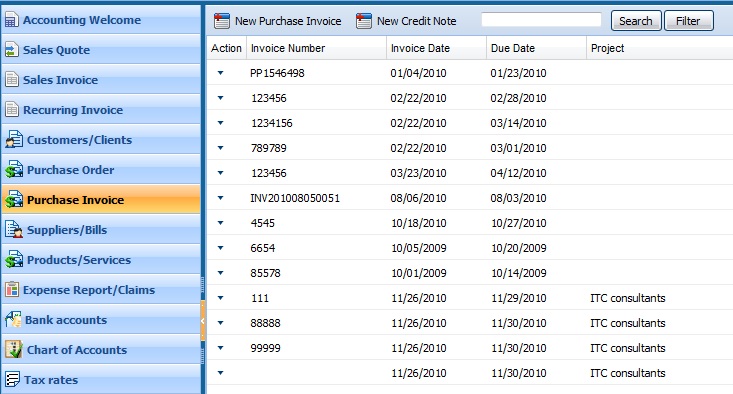Click invoice number 99999
Image resolution: width=733 pixels, height=394 pixels.
pos(266,348)
